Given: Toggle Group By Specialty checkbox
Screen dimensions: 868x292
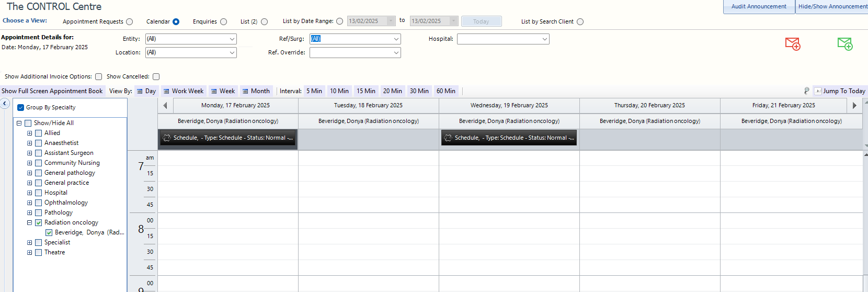Looking at the screenshot, I should tap(21, 108).
